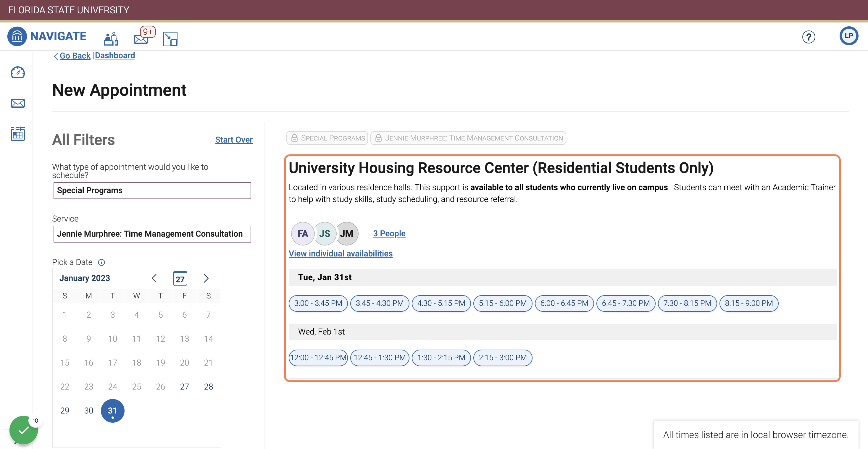Select January 27 on the calendar
868x449 pixels.
[184, 387]
